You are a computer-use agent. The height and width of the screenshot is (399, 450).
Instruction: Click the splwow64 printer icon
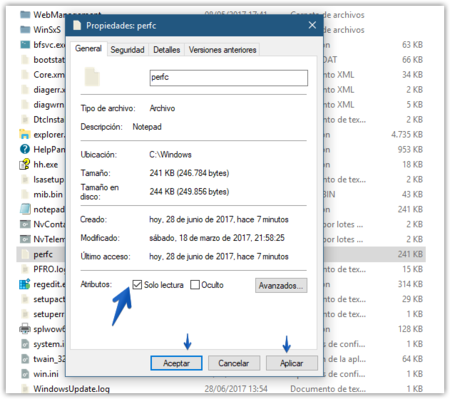25,329
